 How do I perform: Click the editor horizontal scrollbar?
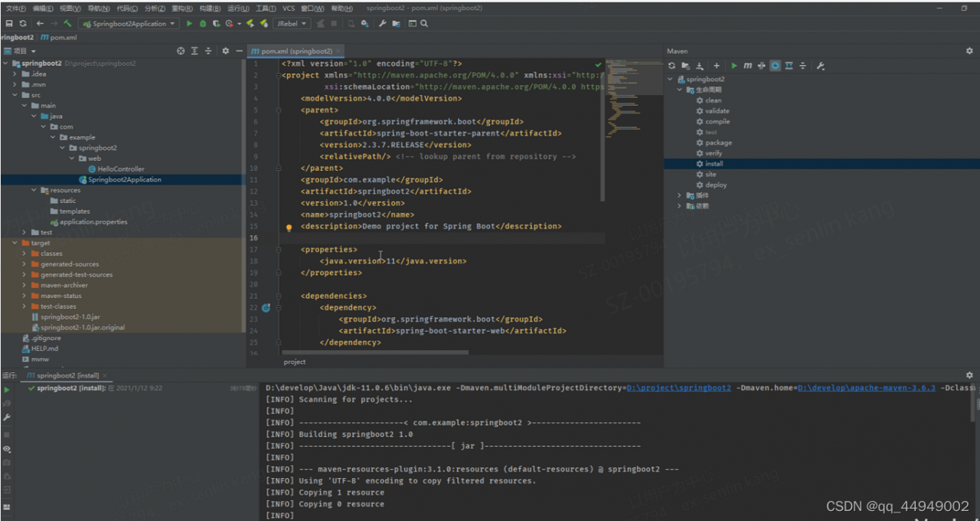(x=374, y=352)
